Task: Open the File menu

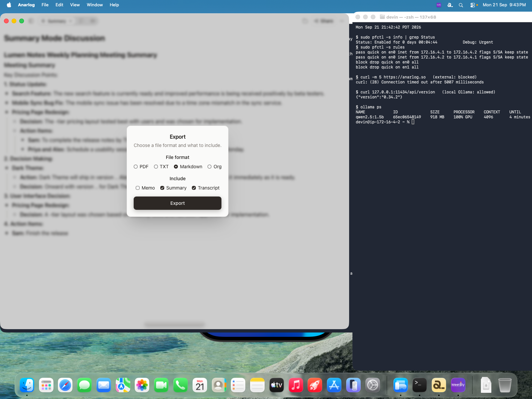Action: click(45, 5)
